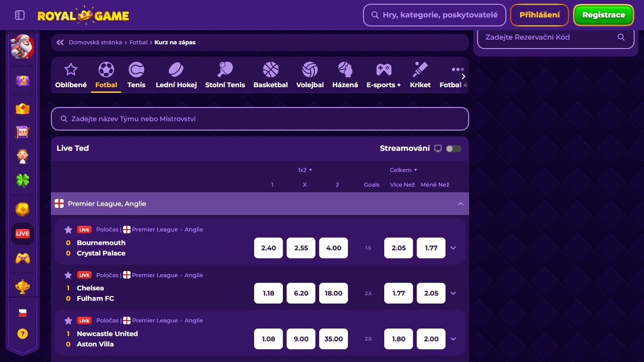The image size is (644, 362).
Task: Open the trophy sidebar icon
Action: point(23,287)
